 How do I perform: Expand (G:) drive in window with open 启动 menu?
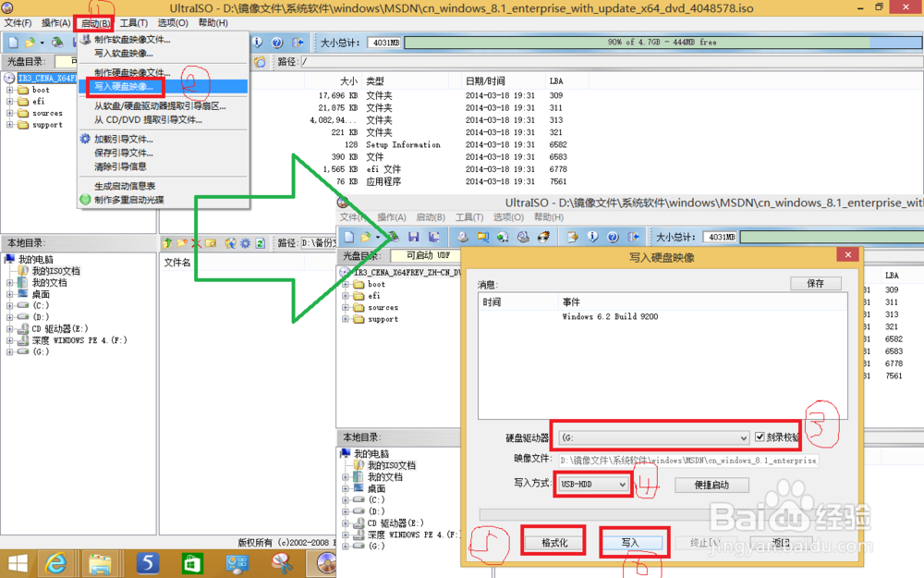[9, 351]
